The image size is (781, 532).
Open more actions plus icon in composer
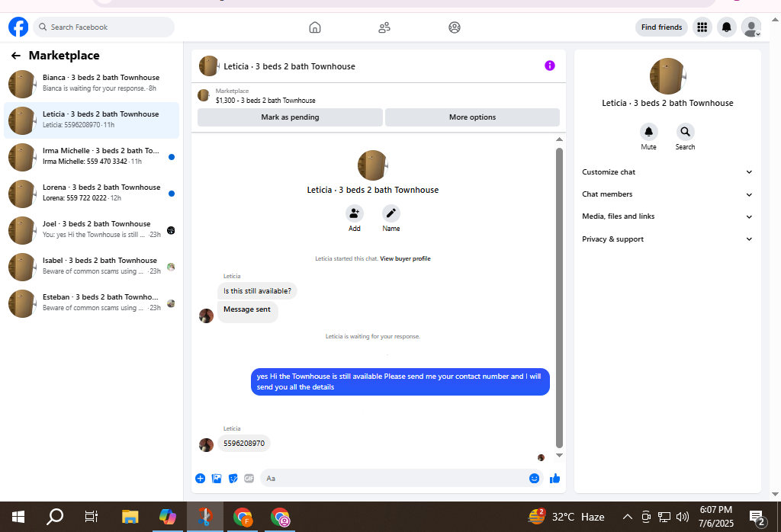(x=201, y=478)
